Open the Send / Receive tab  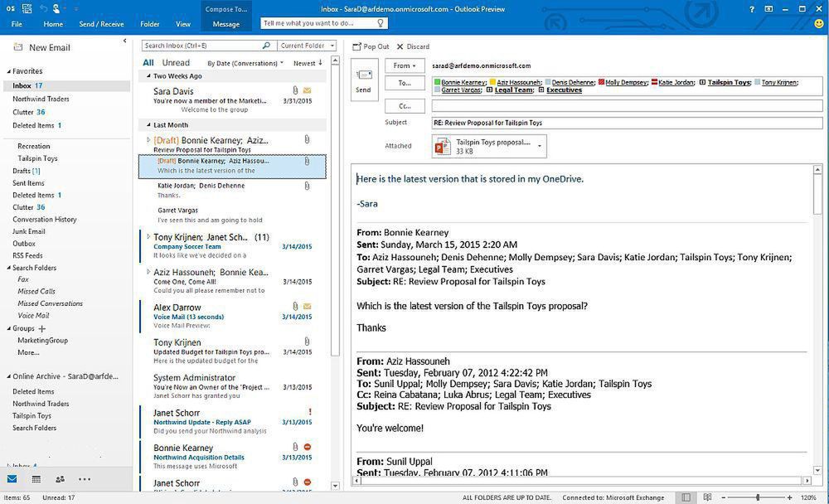101,24
